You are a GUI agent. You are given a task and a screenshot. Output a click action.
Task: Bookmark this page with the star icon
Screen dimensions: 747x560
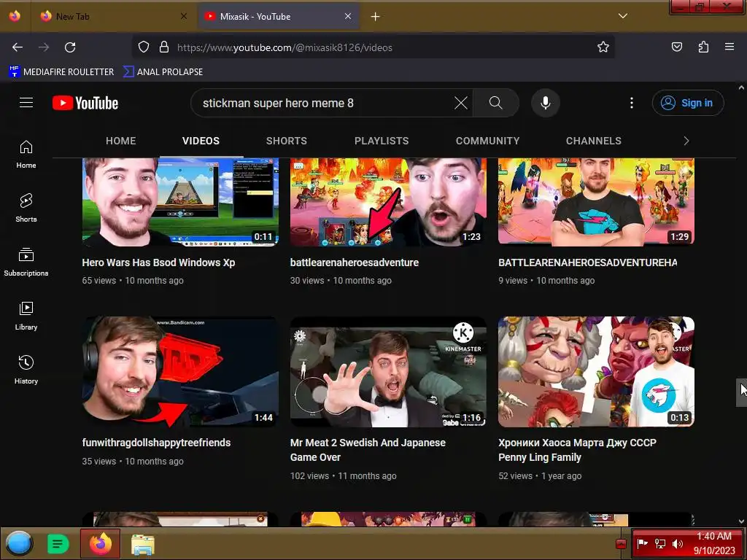pos(603,47)
